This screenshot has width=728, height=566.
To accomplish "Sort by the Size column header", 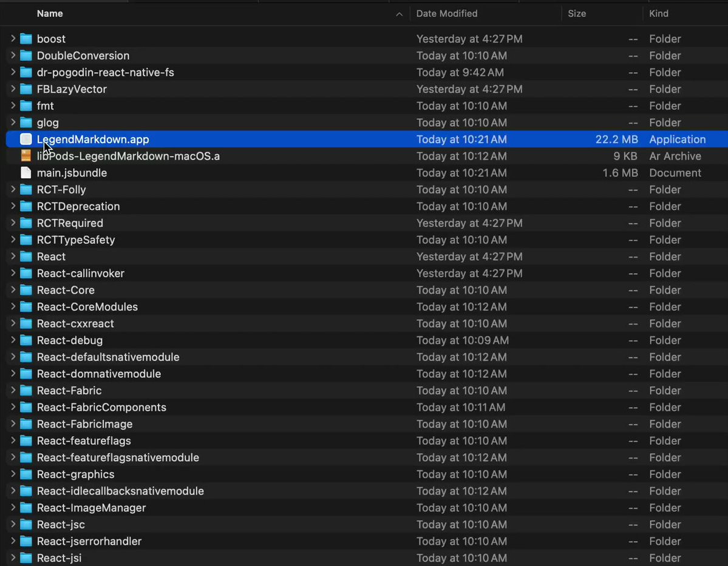I will pos(577,13).
